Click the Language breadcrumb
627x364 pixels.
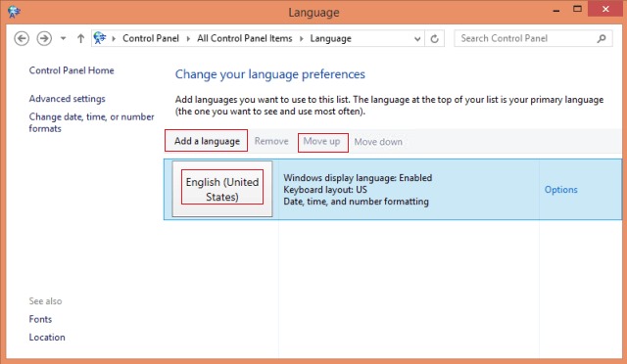331,39
